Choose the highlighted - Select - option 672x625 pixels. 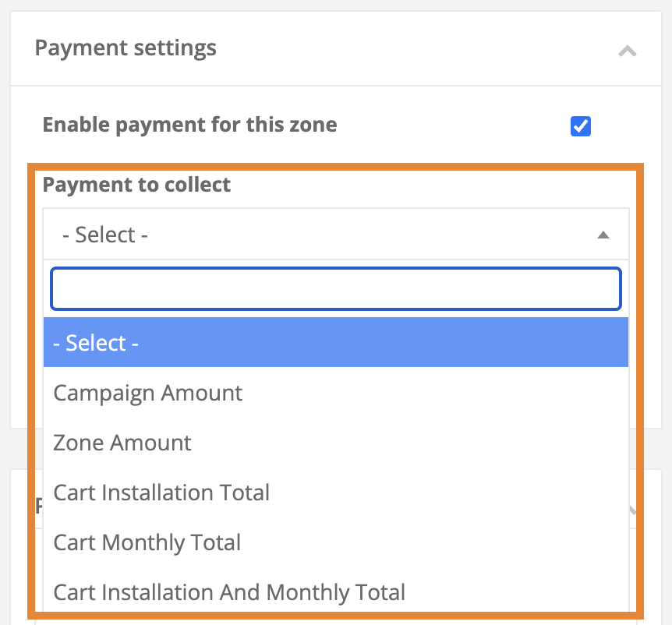[x=335, y=343]
